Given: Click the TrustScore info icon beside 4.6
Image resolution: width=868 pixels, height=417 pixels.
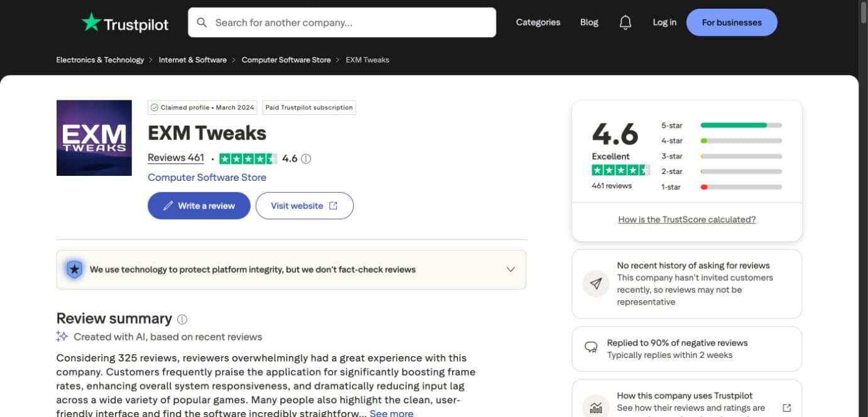Looking at the screenshot, I should click(306, 159).
